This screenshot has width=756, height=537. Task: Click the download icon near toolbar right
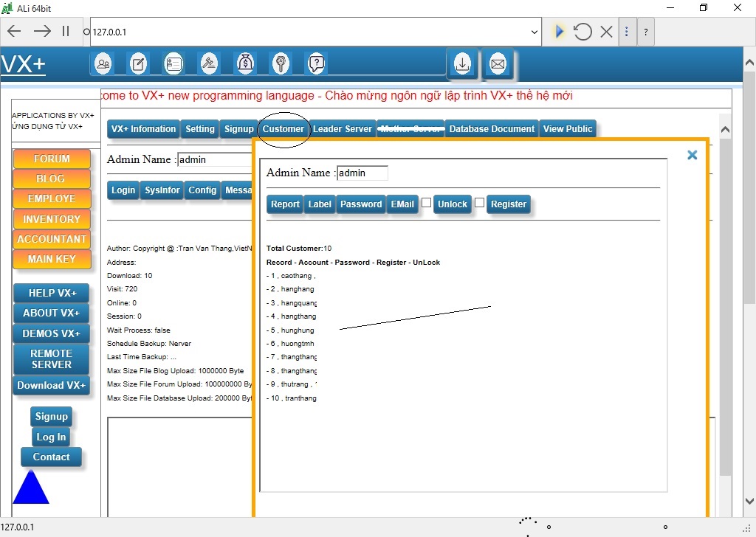point(462,64)
